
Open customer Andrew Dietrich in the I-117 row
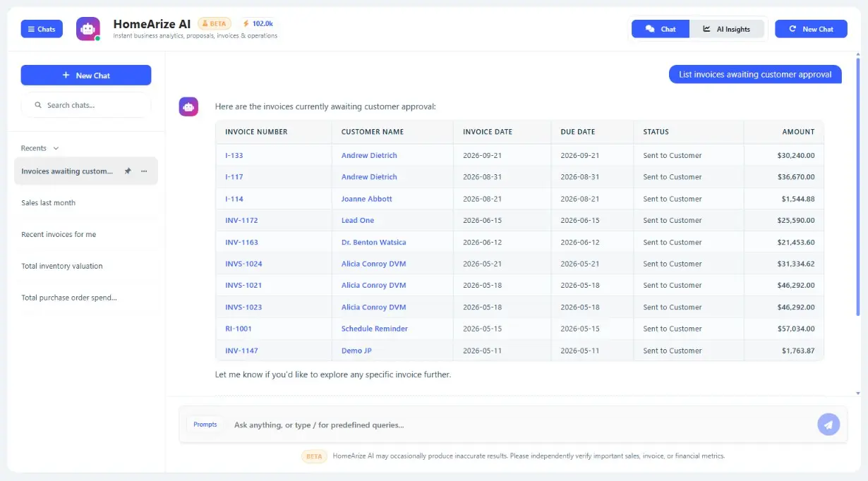(x=369, y=177)
